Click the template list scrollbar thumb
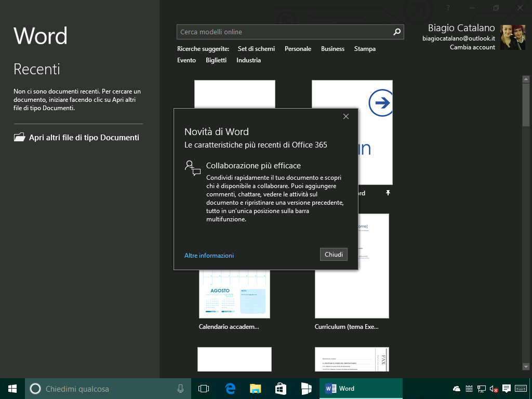Viewport: 532px width, 399px height. (x=526, y=105)
